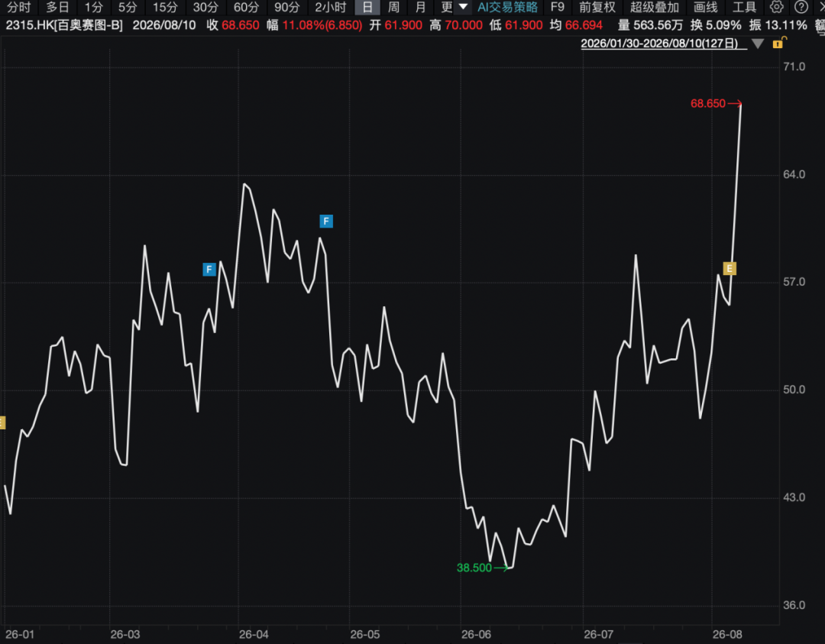This screenshot has width=825, height=644.
Task: Activate the 画线 drawing tool
Action: (706, 8)
